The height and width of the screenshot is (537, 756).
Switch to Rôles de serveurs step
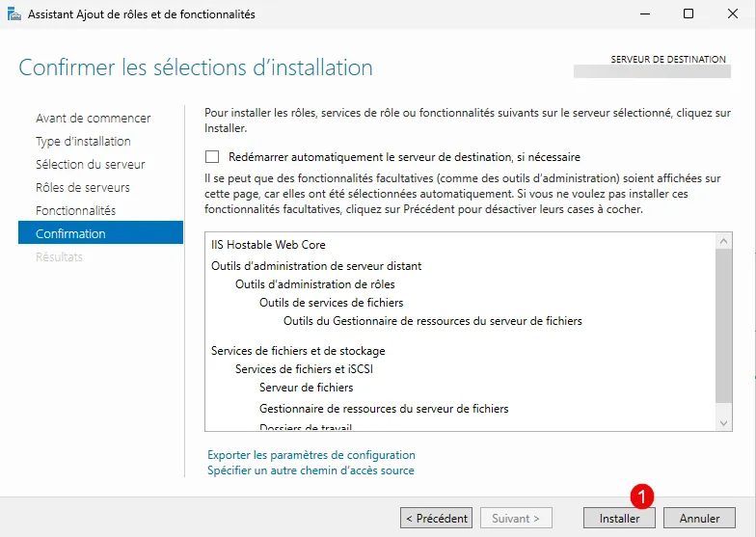click(x=82, y=188)
